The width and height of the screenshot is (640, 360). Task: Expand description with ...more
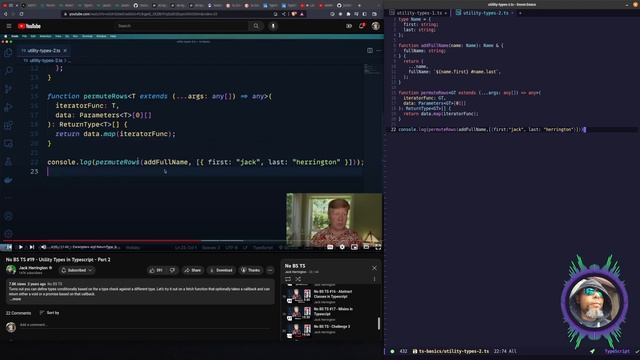[x=15, y=299]
